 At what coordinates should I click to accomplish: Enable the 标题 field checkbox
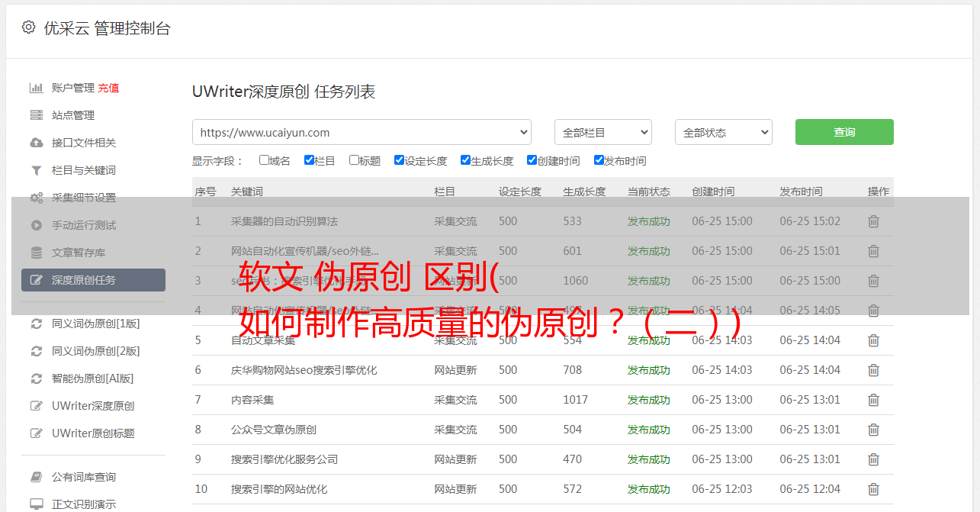(354, 160)
